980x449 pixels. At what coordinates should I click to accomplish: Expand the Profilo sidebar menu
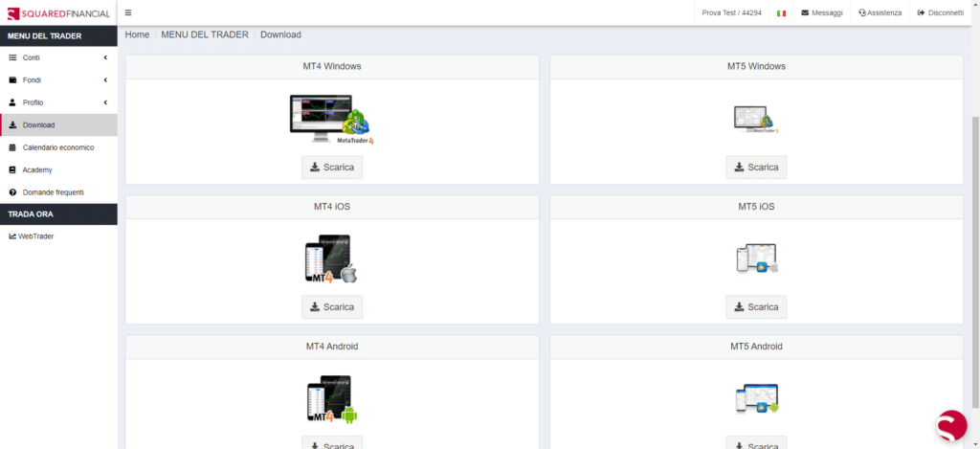[58, 102]
